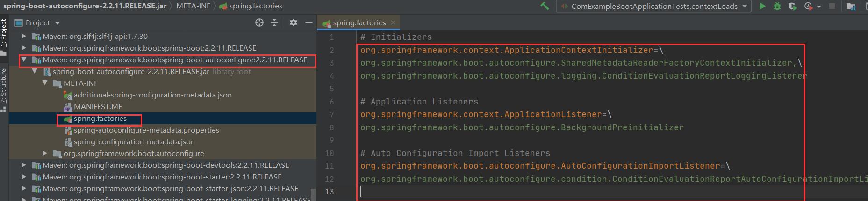Click the MANIFEST.MF file type icon
Image resolution: width=868 pixels, height=201 pixels.
point(68,107)
